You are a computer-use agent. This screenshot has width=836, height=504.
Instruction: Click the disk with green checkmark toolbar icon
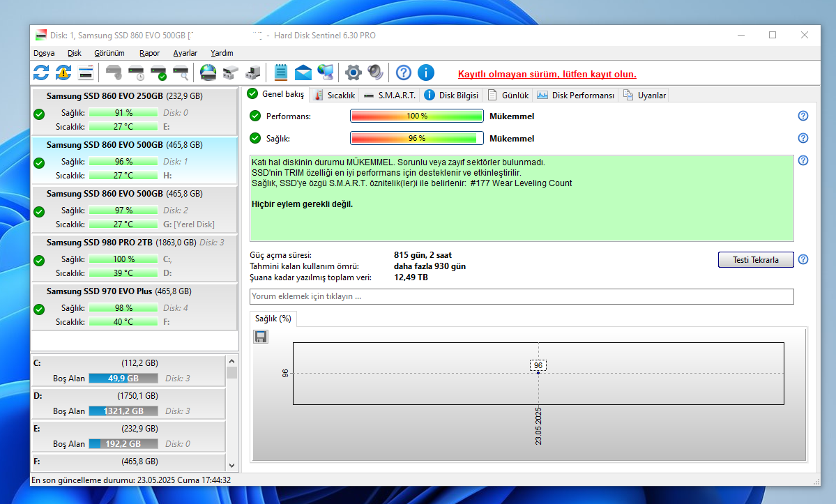pos(158,72)
